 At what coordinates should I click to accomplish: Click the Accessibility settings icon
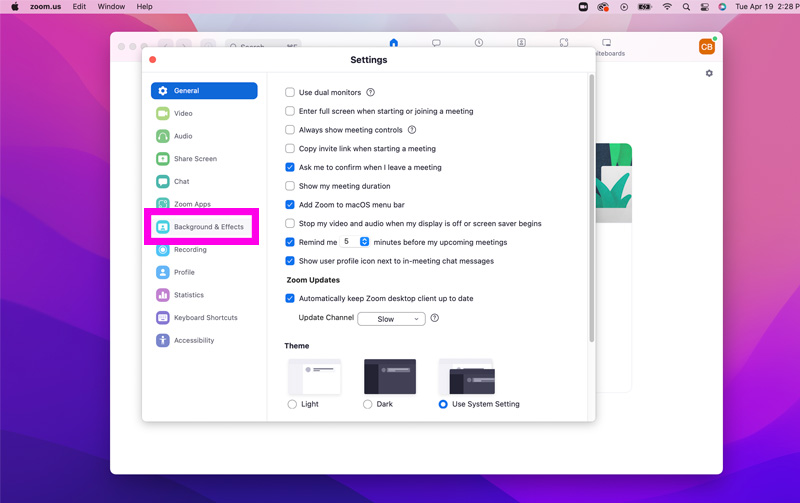[163, 340]
